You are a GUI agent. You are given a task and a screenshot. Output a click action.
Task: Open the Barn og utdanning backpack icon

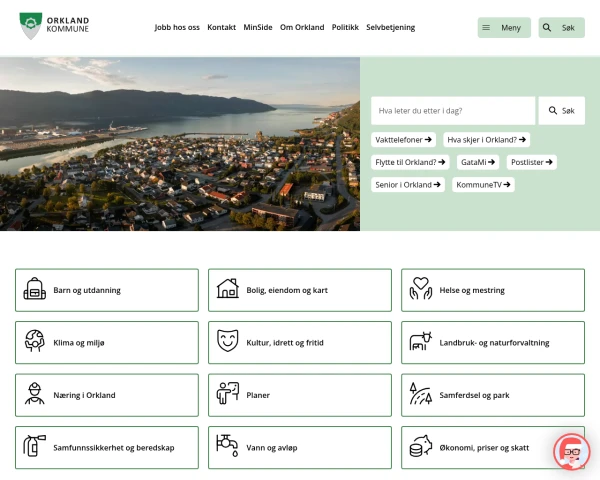pyautogui.click(x=35, y=290)
